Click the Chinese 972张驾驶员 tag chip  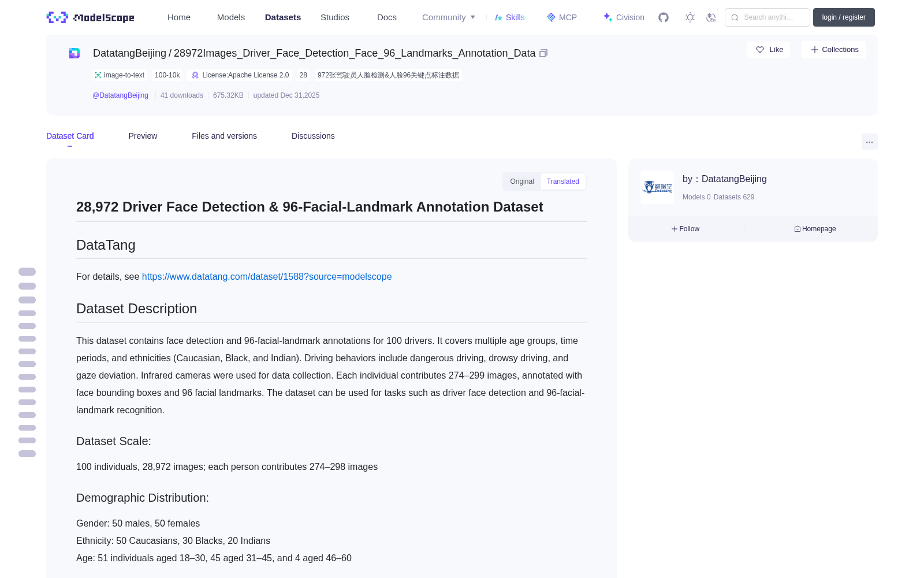coord(388,75)
